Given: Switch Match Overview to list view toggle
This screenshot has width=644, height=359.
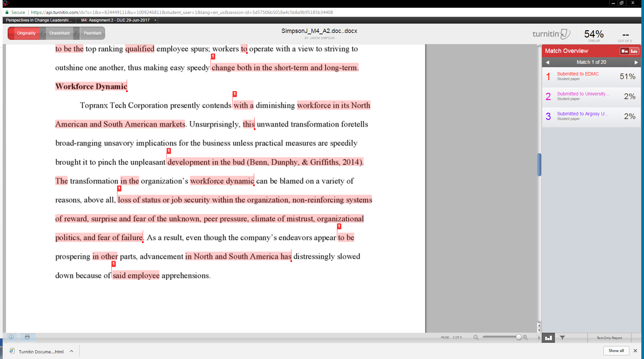Looking at the screenshot, I should click(624, 51).
